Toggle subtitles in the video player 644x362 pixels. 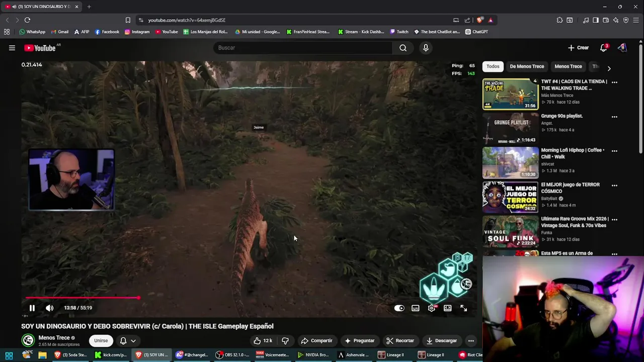point(416,308)
